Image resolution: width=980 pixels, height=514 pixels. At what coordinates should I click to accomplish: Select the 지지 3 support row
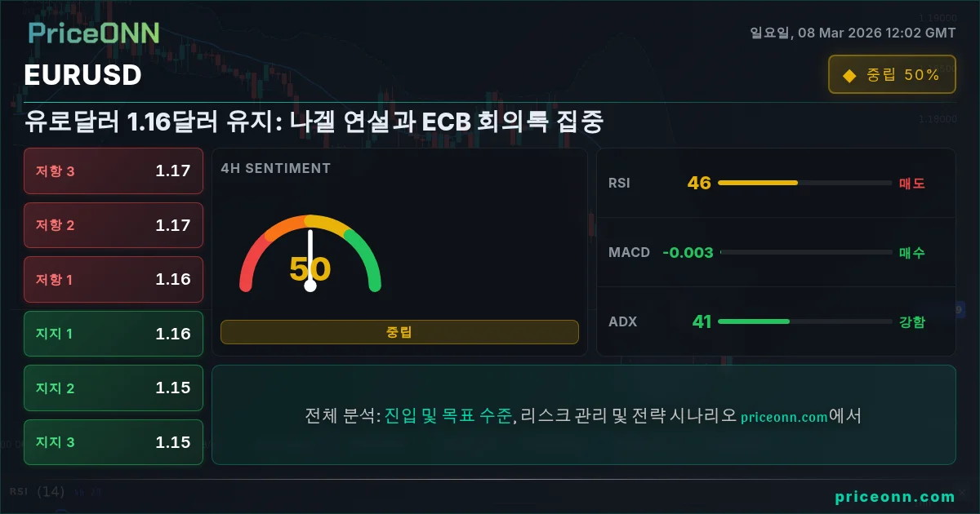click(x=114, y=442)
